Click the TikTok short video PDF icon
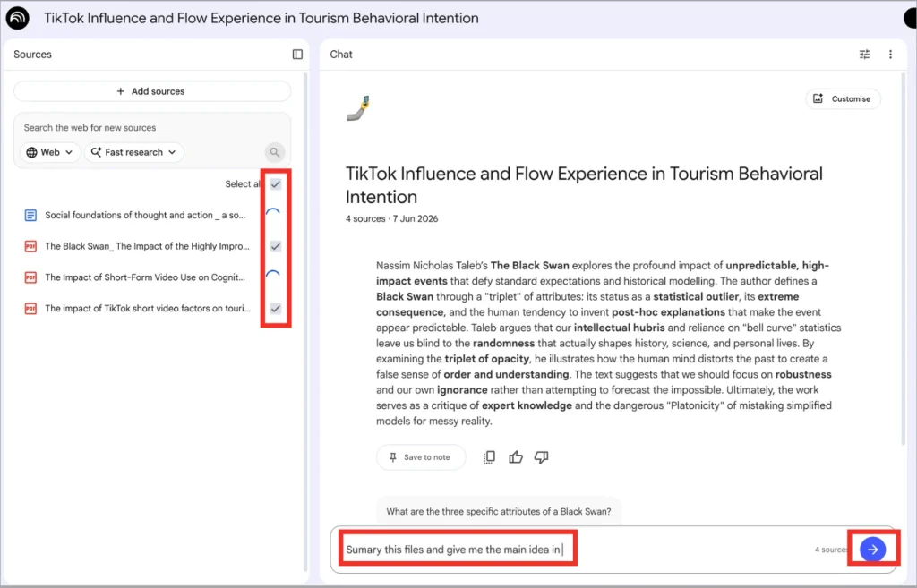This screenshot has height=588, width=917. coord(30,308)
